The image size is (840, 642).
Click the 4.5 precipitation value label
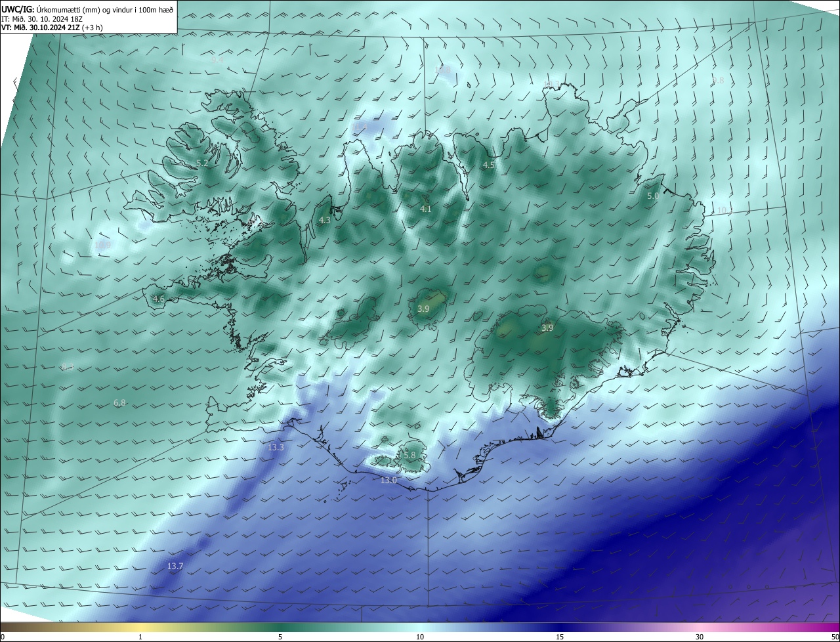(x=489, y=165)
